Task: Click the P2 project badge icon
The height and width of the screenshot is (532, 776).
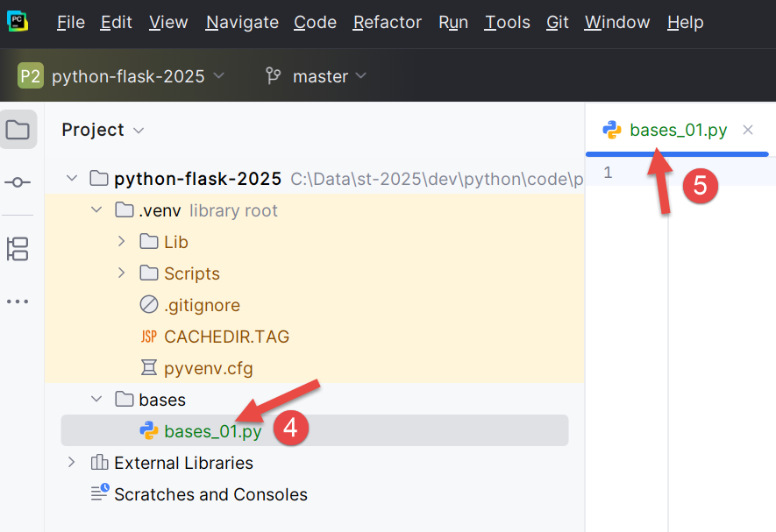Action: click(x=30, y=76)
